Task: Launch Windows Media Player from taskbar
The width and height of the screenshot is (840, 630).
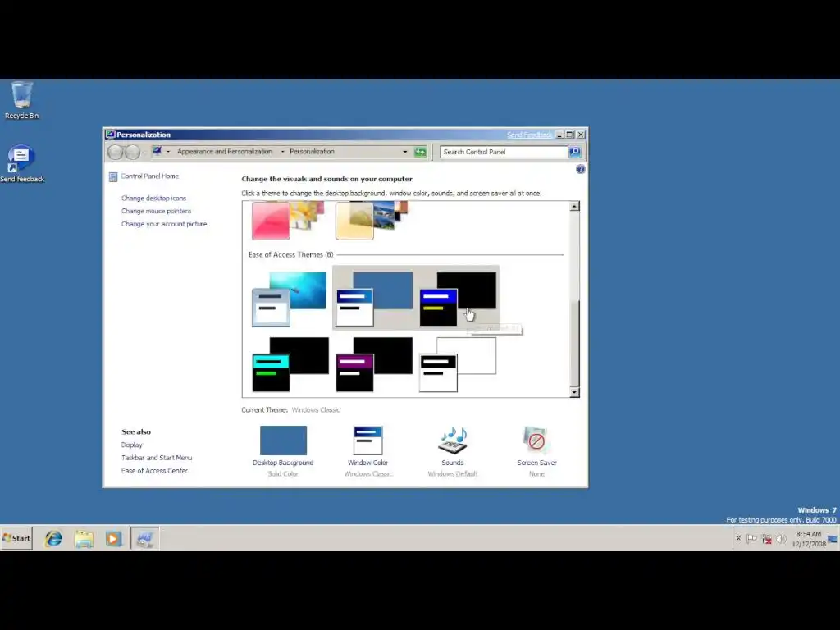Action: coord(113,538)
